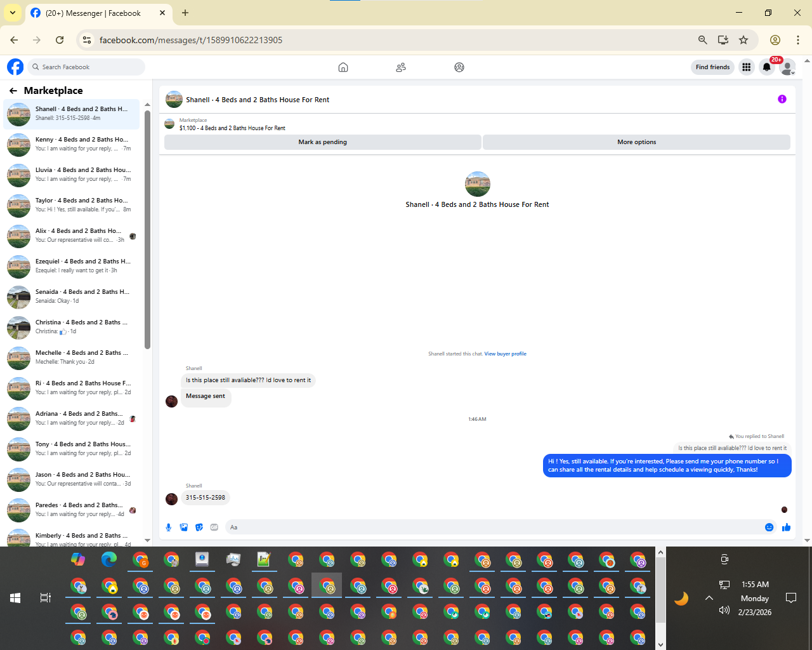Open the Notifications bell
The height and width of the screenshot is (650, 812).
click(x=767, y=67)
